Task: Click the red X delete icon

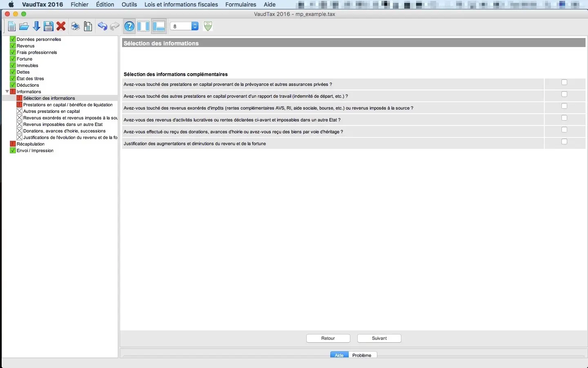Action: pyautogui.click(x=61, y=27)
